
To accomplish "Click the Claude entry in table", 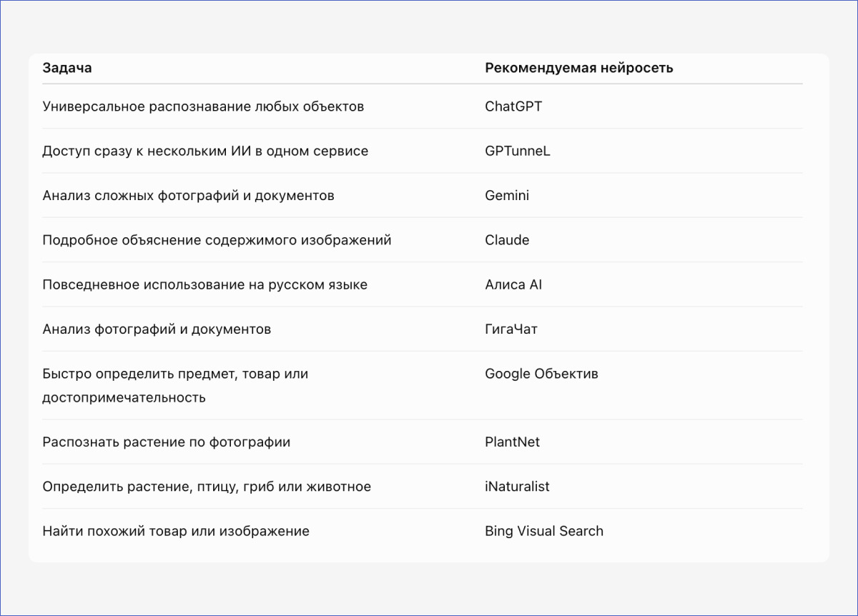I will coord(507,240).
